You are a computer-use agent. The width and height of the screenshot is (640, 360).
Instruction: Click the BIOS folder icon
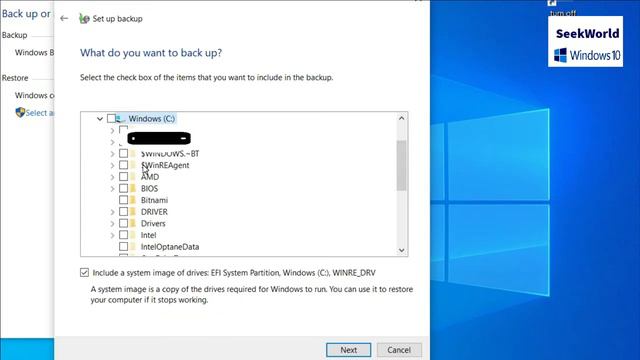pos(133,189)
